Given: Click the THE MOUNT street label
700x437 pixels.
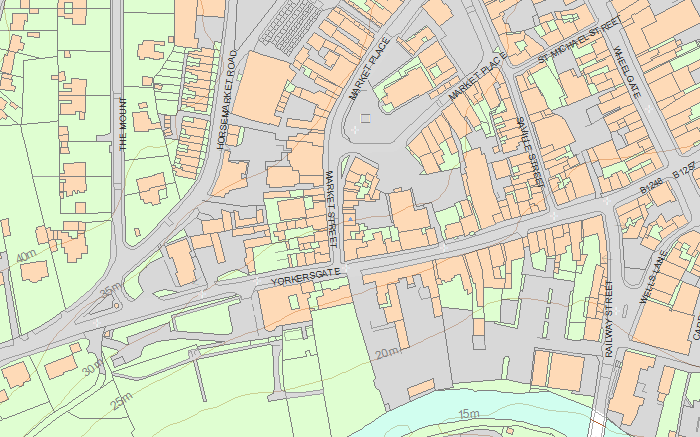Looking at the screenshot, I should coord(123,124).
